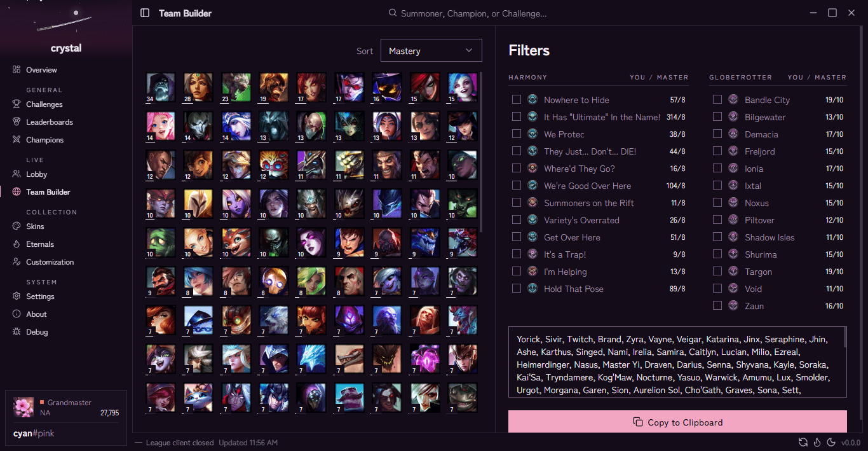Click the Freljord region icon
Screen dimensions: 868x451
[733, 151]
